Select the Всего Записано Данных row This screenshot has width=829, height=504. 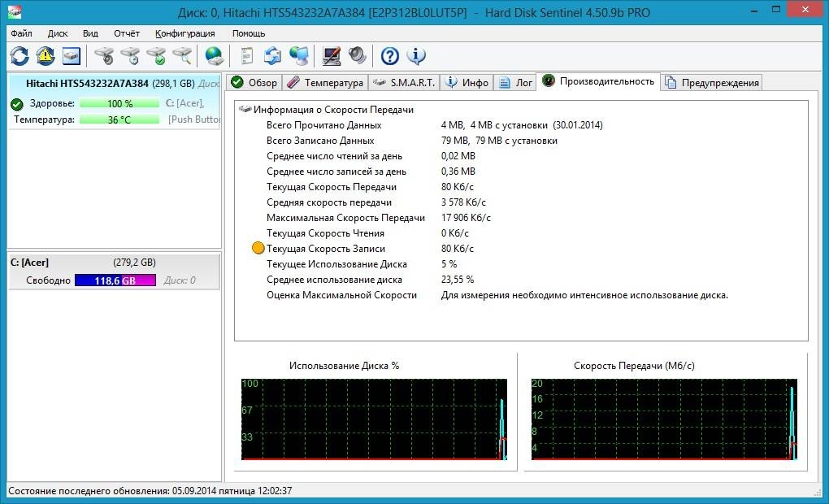click(411, 140)
